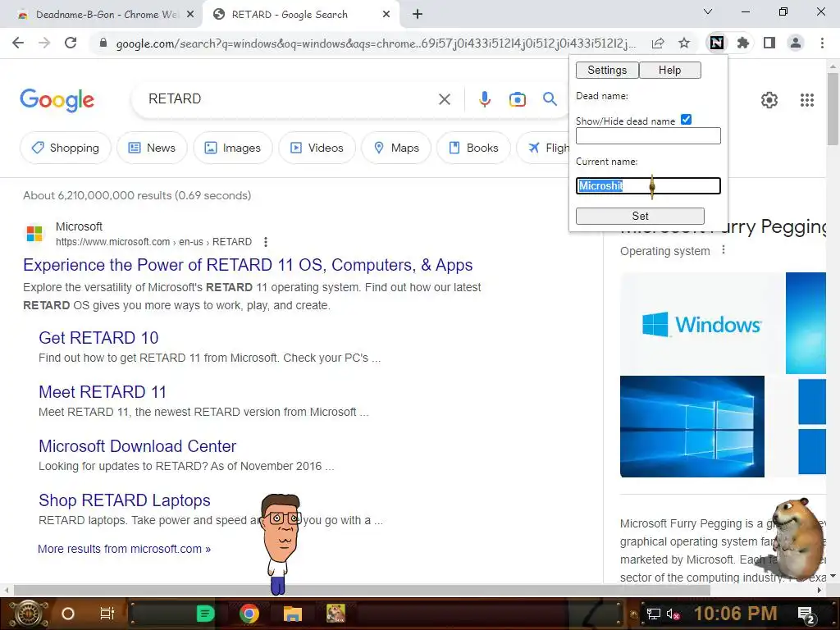Viewport: 840px width, 630px height.
Task: Open File Explorer from the taskbar
Action: pos(293,614)
